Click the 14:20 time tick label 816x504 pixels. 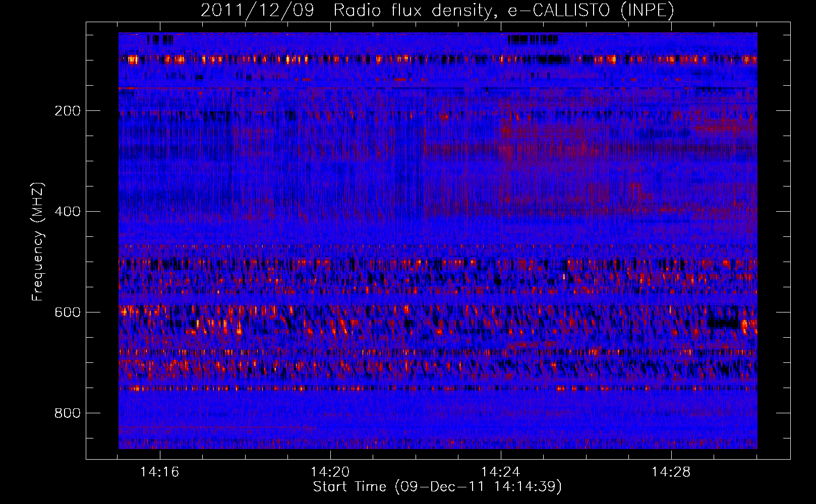330,472
